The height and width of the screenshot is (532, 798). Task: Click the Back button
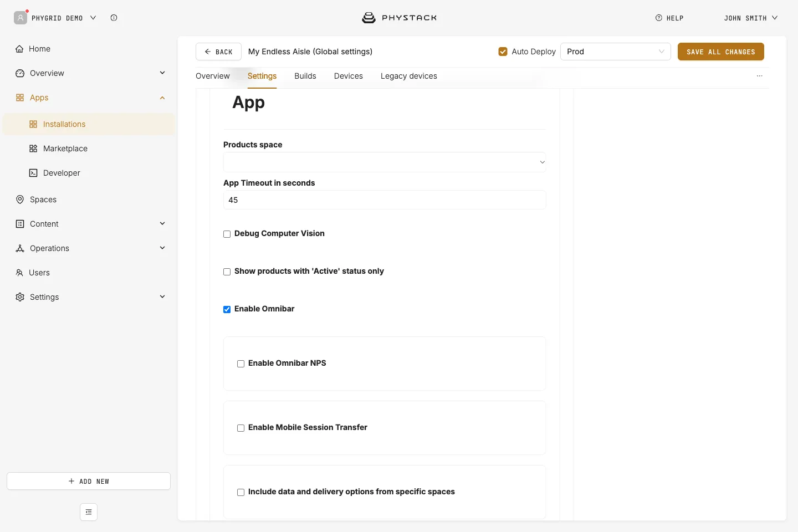point(218,52)
